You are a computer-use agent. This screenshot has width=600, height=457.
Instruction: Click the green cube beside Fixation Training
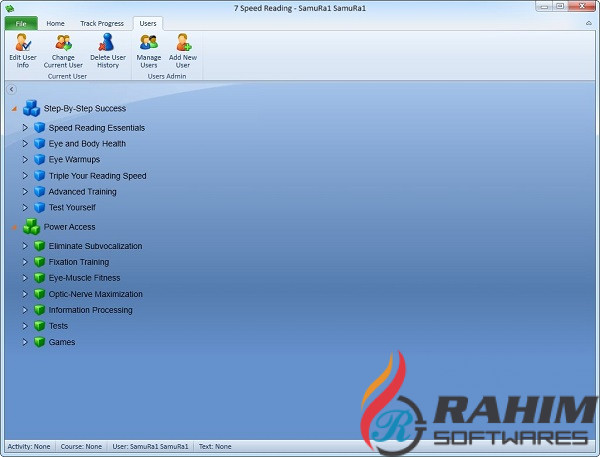[x=39, y=262]
